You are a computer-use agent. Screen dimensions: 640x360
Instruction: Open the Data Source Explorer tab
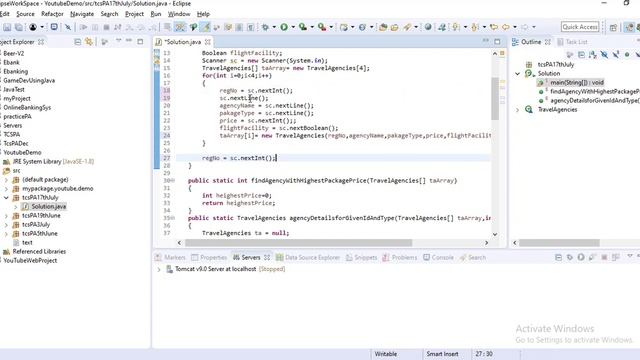click(308, 258)
